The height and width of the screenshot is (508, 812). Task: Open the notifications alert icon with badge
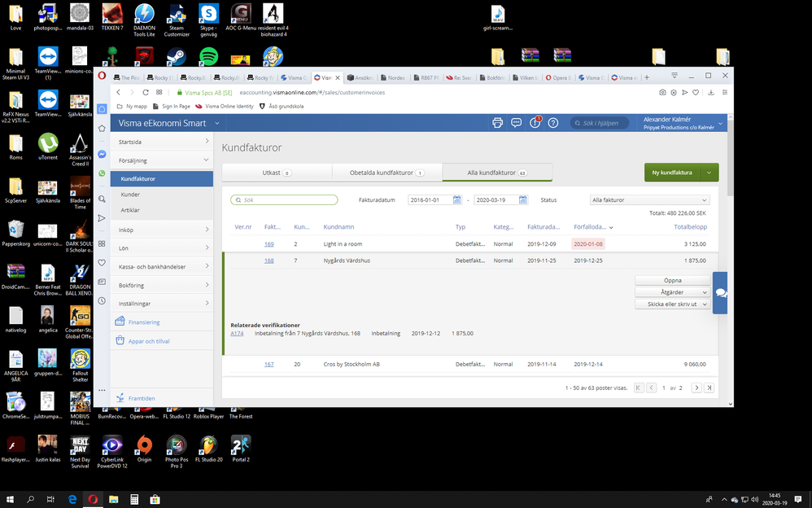pyautogui.click(x=535, y=123)
